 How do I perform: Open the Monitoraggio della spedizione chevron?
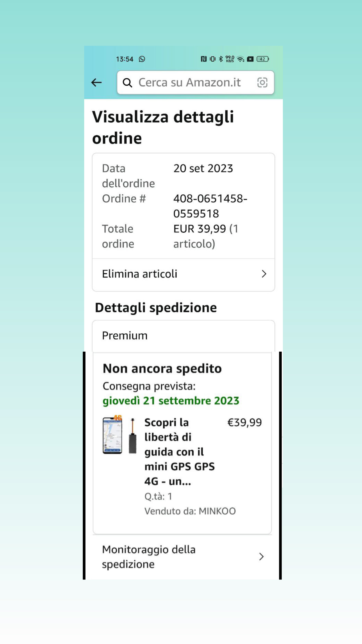pyautogui.click(x=261, y=557)
